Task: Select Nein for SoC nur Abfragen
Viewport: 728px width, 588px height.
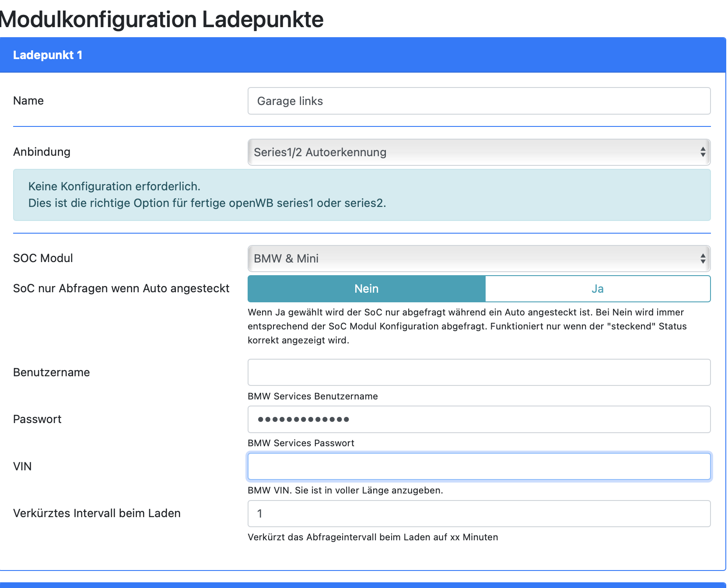Action: pyautogui.click(x=367, y=289)
